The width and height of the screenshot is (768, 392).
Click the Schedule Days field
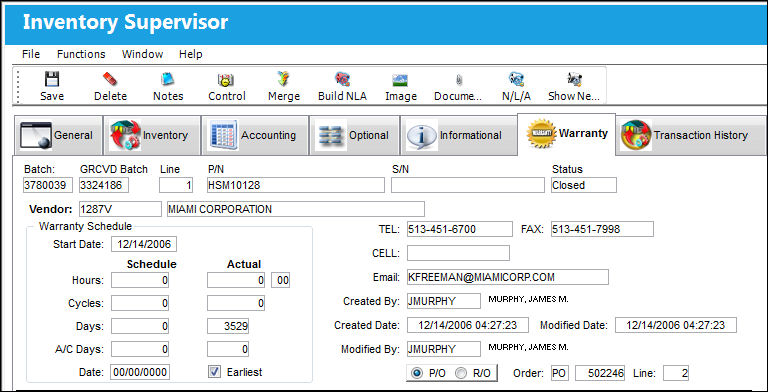140,326
